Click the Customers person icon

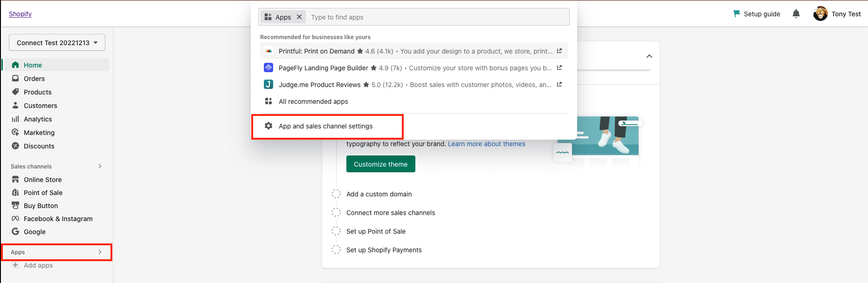15,106
